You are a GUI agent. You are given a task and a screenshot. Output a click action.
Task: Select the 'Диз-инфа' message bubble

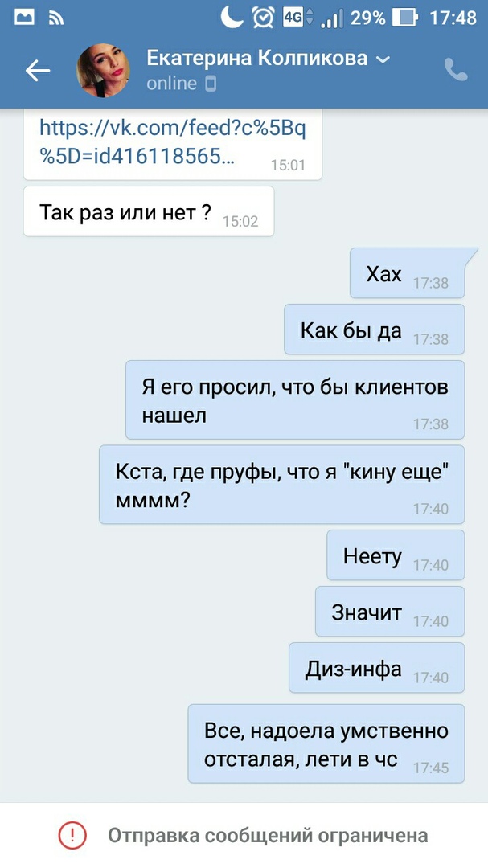click(x=377, y=668)
